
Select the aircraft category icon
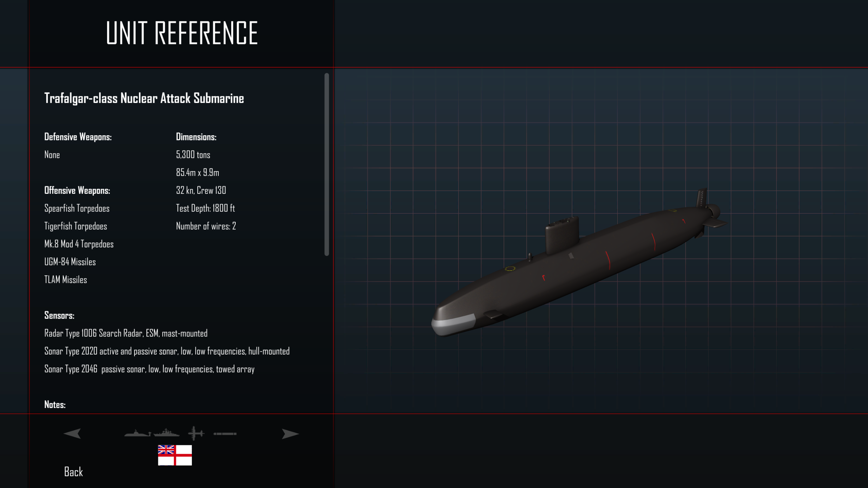196,433
